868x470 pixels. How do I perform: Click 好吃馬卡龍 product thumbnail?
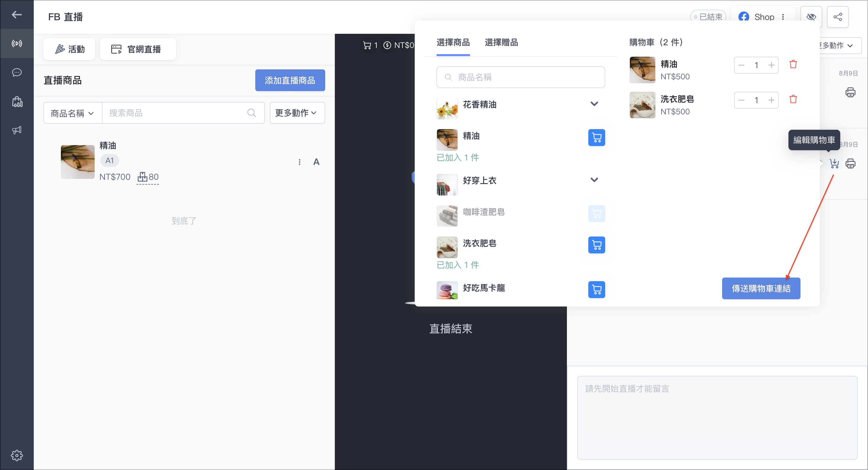447,290
